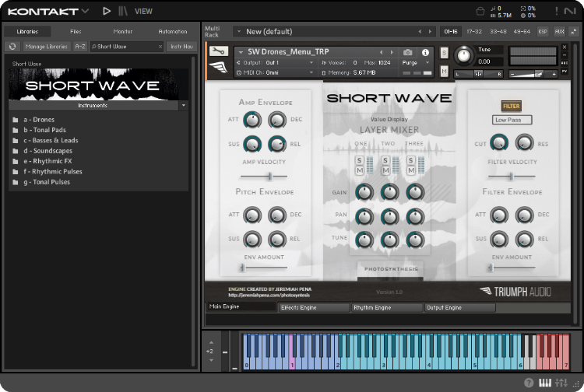This screenshot has height=392, width=584.
Task: Click the Kontakt play transport icon
Action: tap(107, 11)
